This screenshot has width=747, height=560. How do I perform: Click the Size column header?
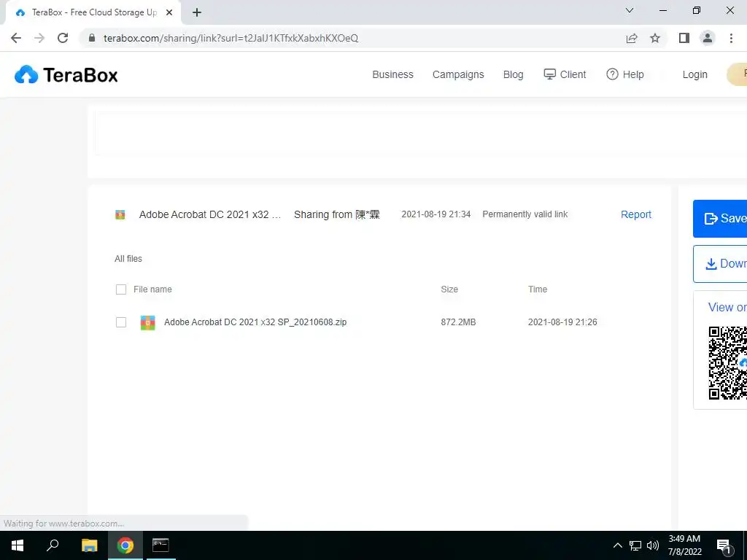pyautogui.click(x=449, y=289)
